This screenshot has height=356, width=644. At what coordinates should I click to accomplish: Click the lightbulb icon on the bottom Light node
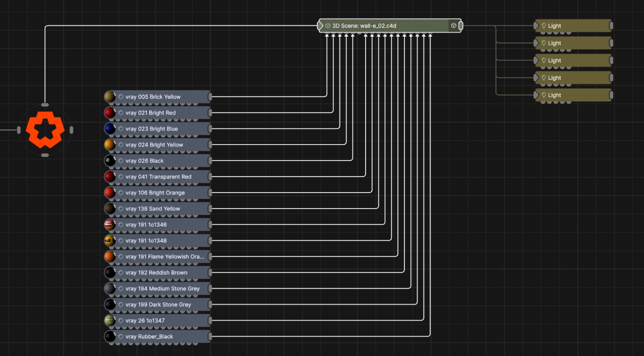pyautogui.click(x=544, y=95)
